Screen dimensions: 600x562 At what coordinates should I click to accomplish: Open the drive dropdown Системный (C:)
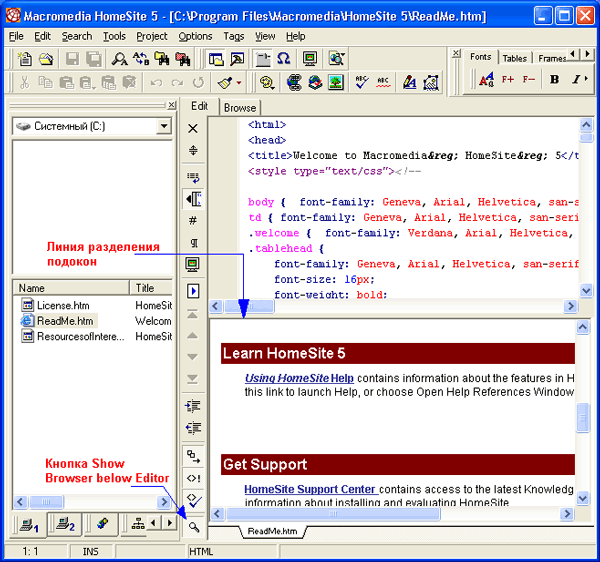[x=164, y=126]
